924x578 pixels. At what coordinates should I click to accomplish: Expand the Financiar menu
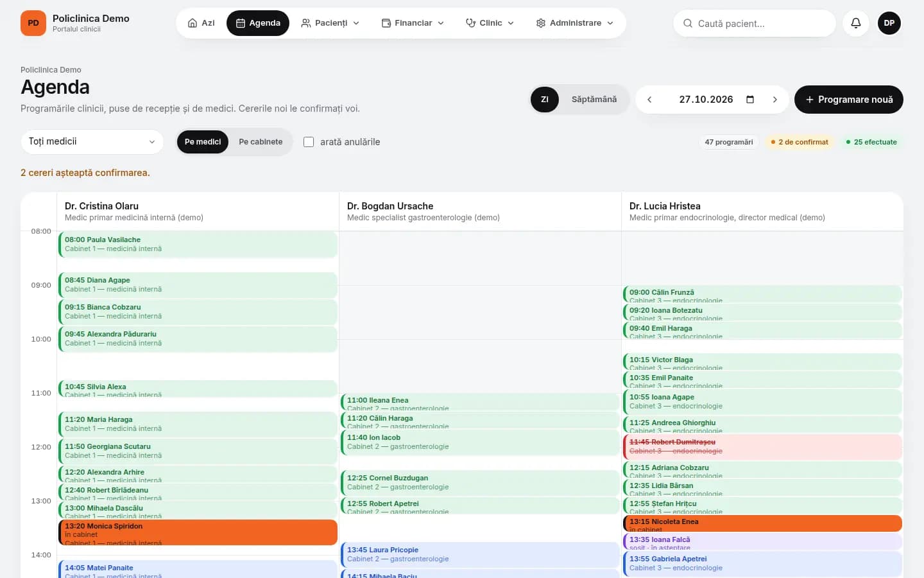[x=413, y=23]
